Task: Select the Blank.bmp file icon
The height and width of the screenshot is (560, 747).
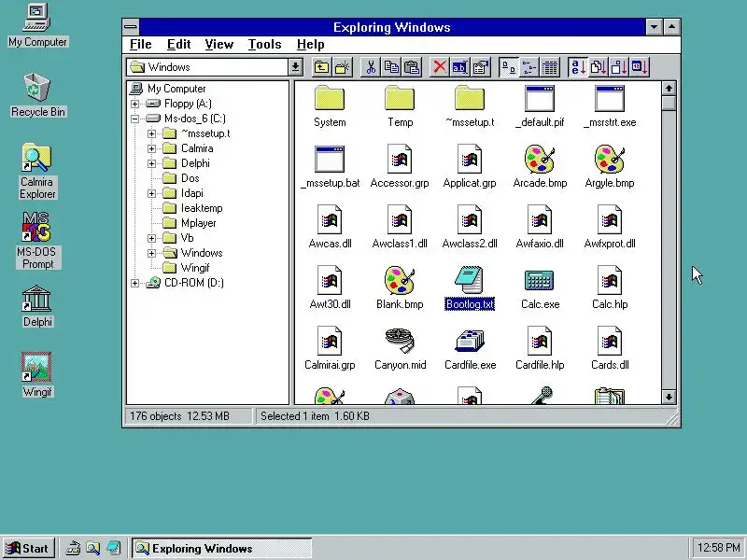Action: [x=400, y=280]
